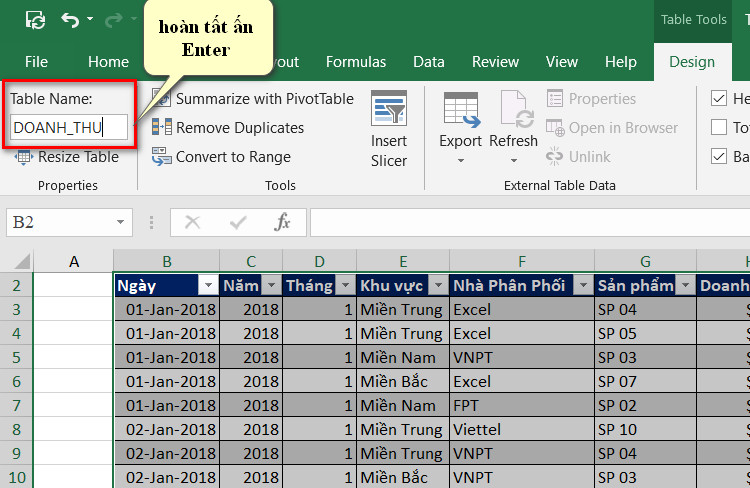
Task: Click the Unlink button
Action: point(578,157)
